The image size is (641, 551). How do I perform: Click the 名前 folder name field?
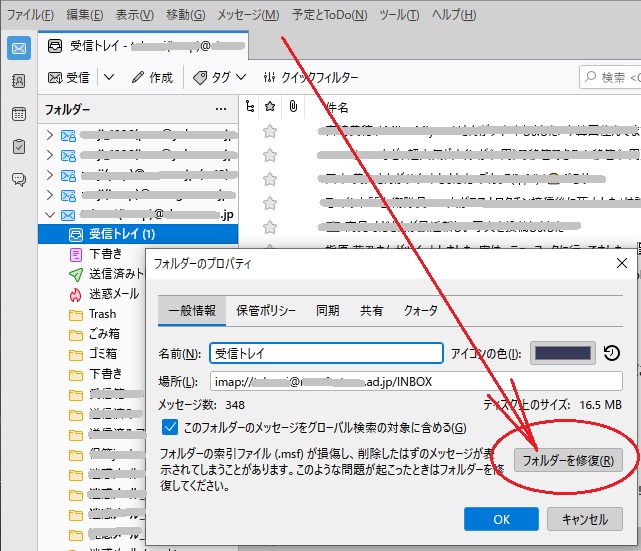point(326,353)
